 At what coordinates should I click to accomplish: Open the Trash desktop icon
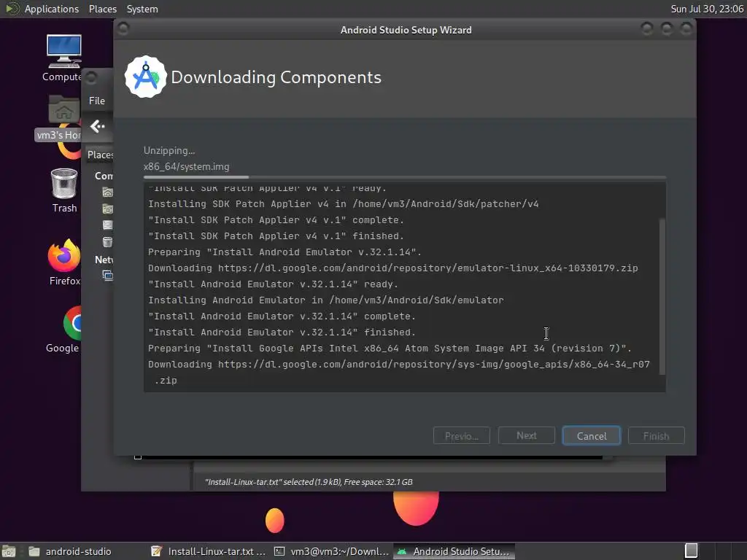(x=64, y=183)
